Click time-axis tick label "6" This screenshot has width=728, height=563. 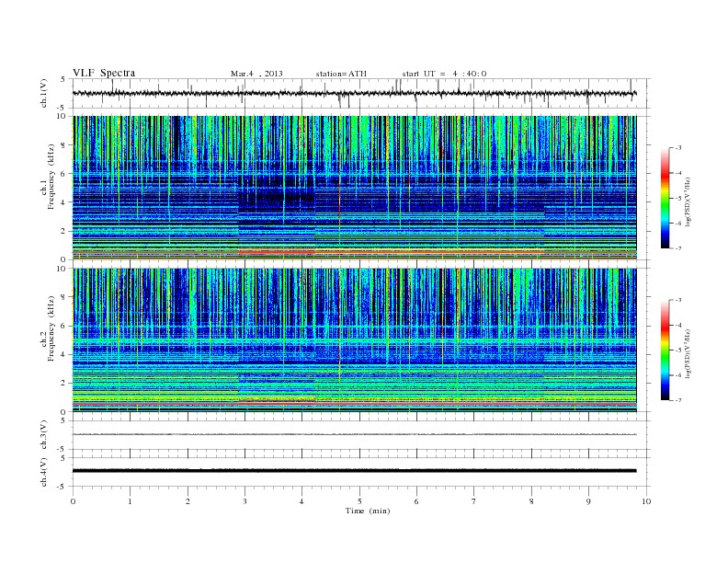416,501
